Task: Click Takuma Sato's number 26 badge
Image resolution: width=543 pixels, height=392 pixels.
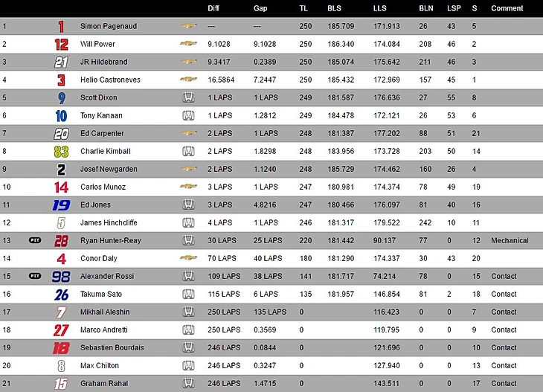Action: coord(61,294)
